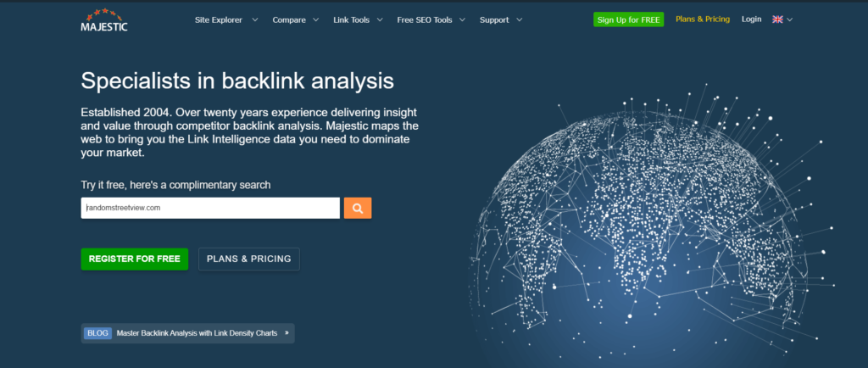Click the Majestic logo

[x=104, y=20]
